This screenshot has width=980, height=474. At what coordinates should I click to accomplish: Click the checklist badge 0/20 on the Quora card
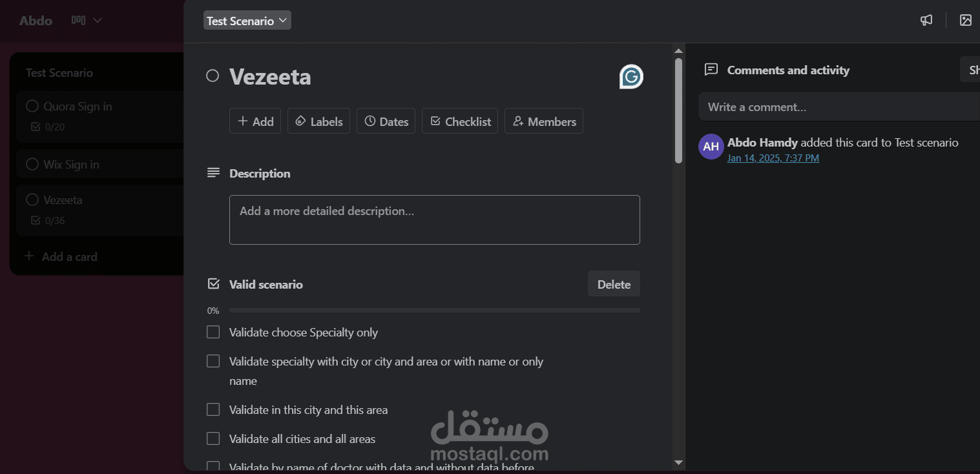point(48,127)
